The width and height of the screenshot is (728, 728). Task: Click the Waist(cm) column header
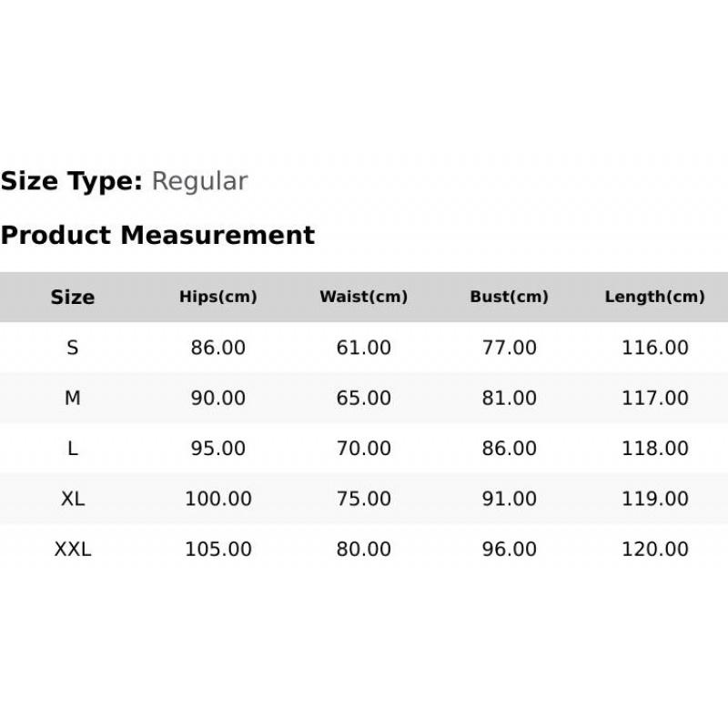click(364, 297)
